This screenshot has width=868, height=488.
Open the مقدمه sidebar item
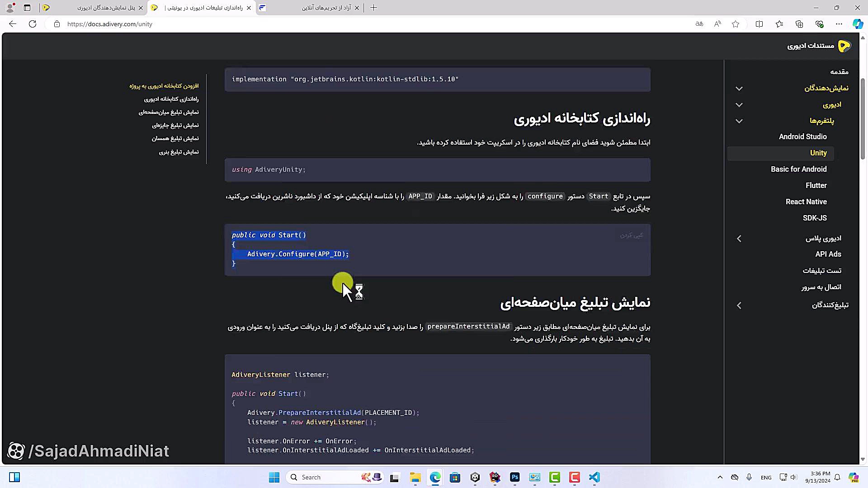(839, 72)
